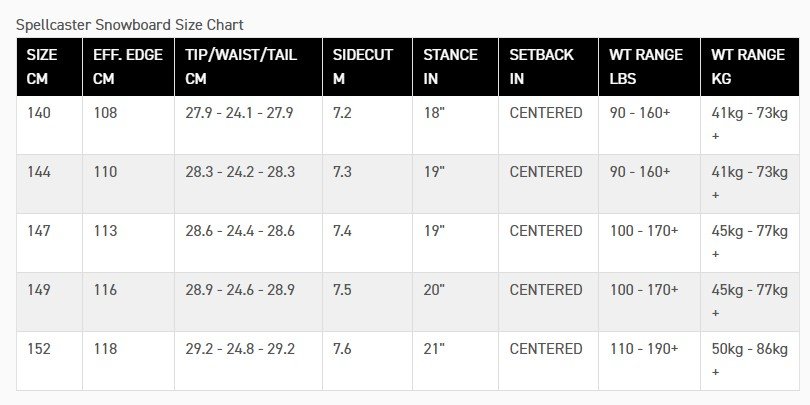
Task: Click the SIZE CM column header
Action: pyautogui.click(x=50, y=67)
